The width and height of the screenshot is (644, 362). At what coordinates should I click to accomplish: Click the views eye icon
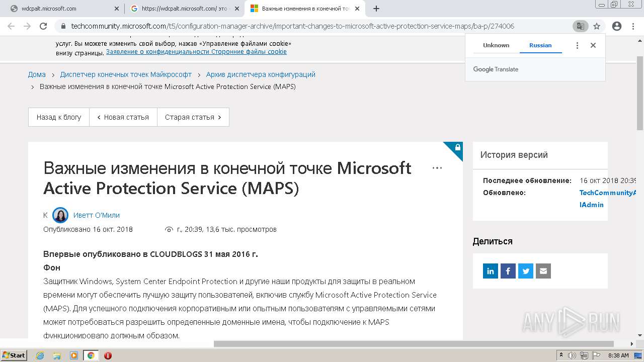click(x=169, y=229)
